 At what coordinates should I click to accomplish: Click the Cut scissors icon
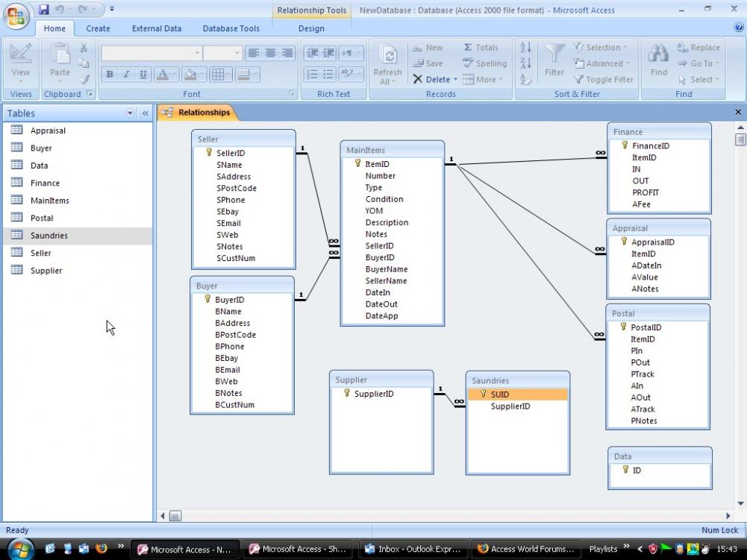(x=84, y=48)
